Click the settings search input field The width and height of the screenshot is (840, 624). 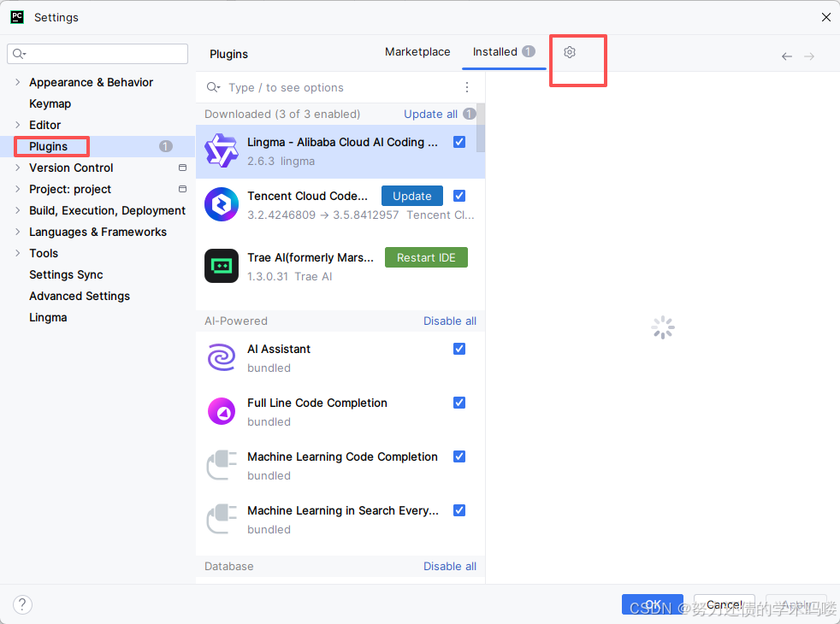(x=98, y=54)
